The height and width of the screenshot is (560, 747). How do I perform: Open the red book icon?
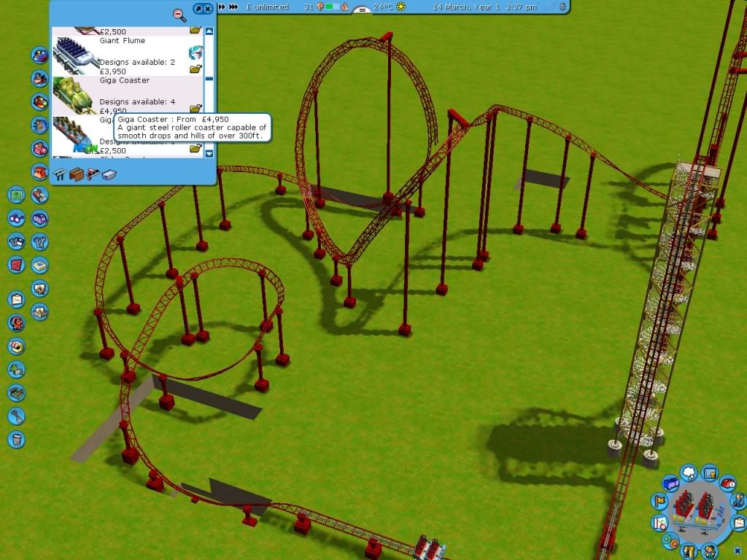pos(17,265)
